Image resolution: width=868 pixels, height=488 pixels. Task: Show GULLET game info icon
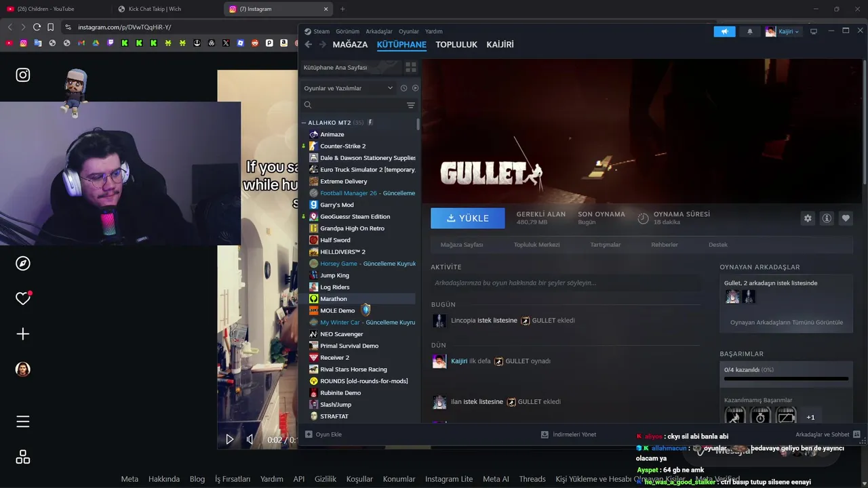click(x=827, y=218)
